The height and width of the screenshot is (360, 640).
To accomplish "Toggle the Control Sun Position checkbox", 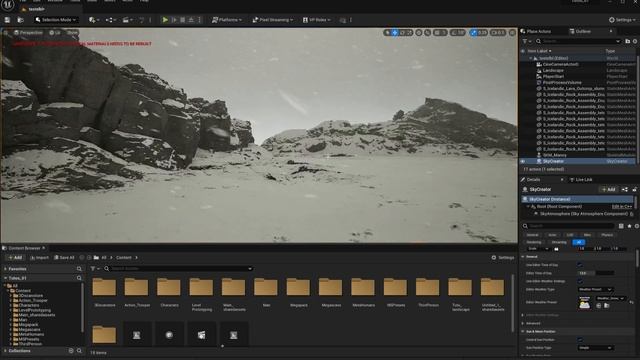I will coord(580,340).
